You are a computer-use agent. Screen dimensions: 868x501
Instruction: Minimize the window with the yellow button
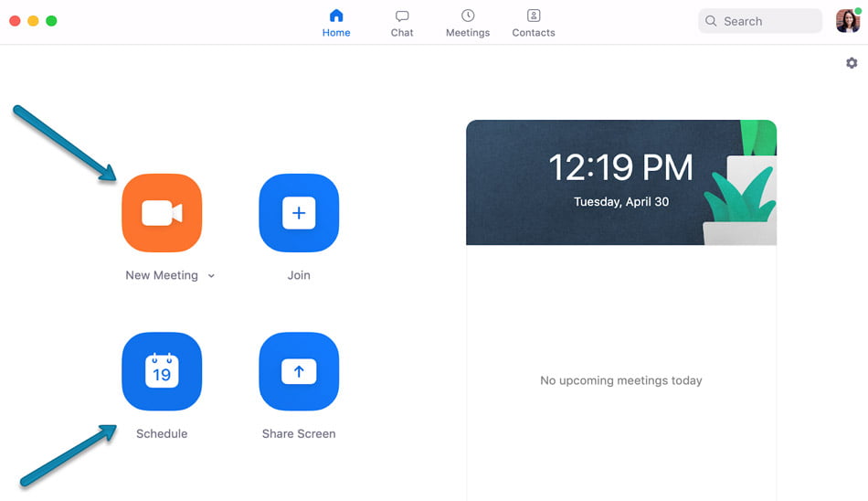(33, 21)
